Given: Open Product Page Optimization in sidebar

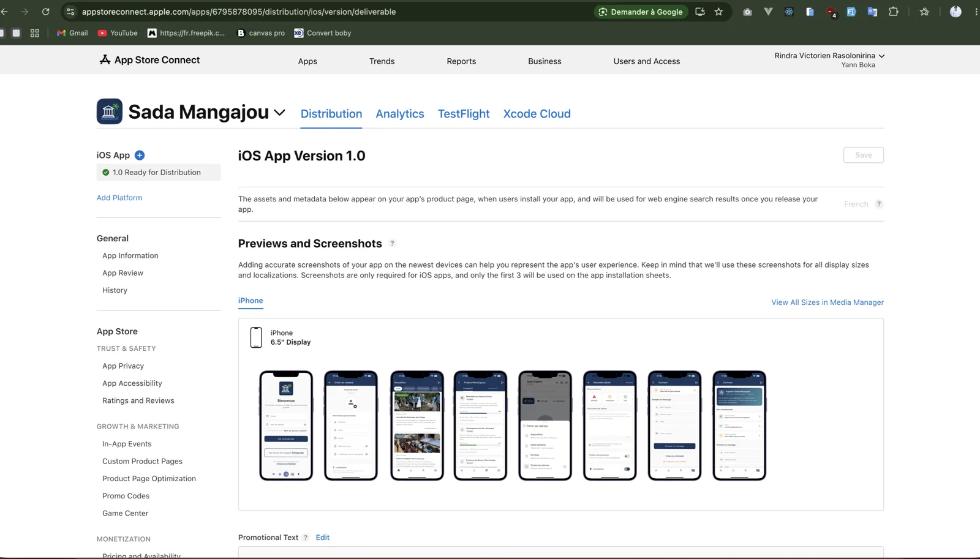Looking at the screenshot, I should click(x=149, y=479).
